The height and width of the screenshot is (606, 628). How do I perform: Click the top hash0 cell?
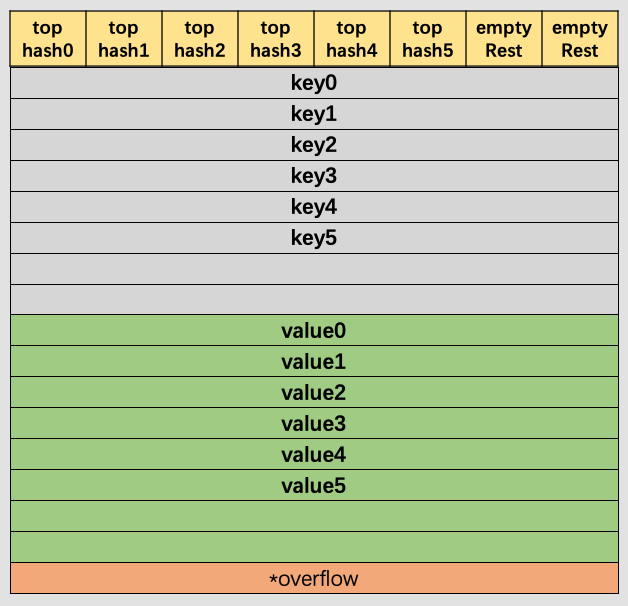tap(48, 40)
